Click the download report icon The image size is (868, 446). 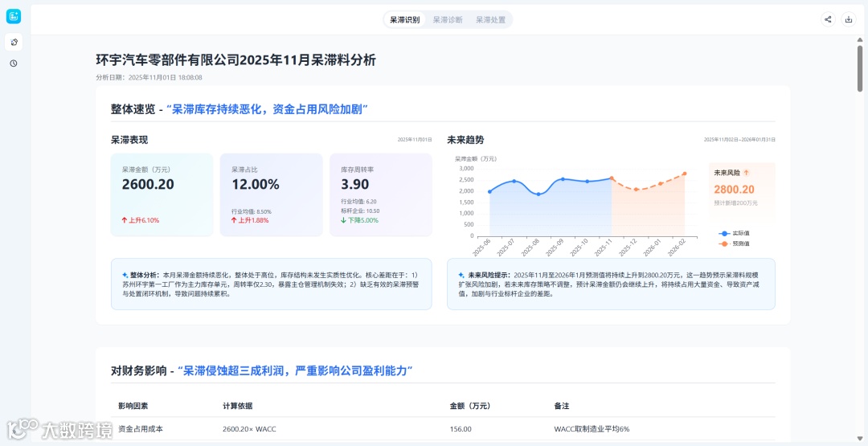[x=849, y=19]
